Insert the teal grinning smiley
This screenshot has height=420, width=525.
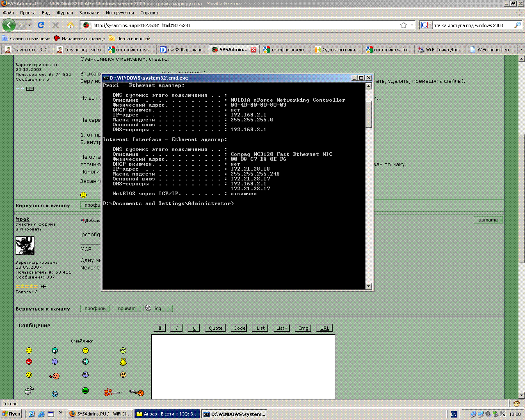coord(55,350)
